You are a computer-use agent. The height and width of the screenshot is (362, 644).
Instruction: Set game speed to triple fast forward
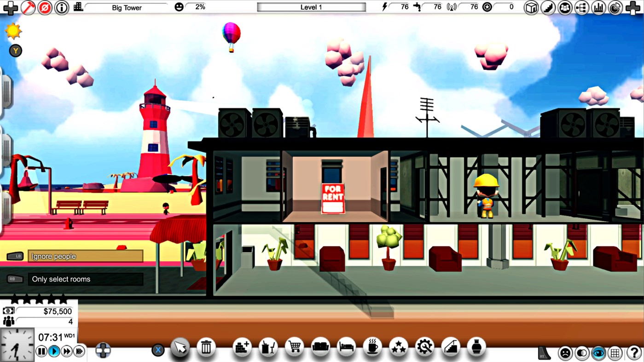tap(79, 351)
